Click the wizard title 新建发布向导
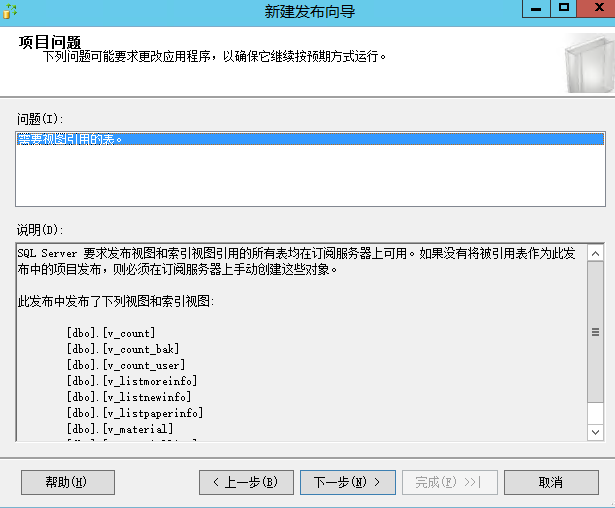Viewport: 615px width, 508px height. (309, 11)
